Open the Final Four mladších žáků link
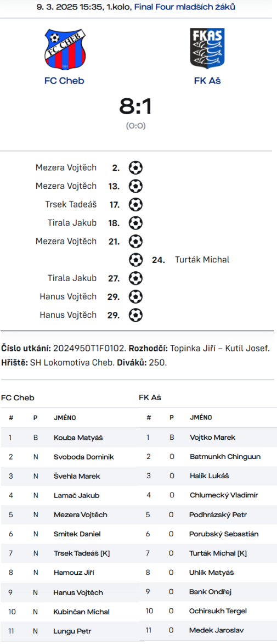This screenshot has height=644, width=277. coord(185,7)
